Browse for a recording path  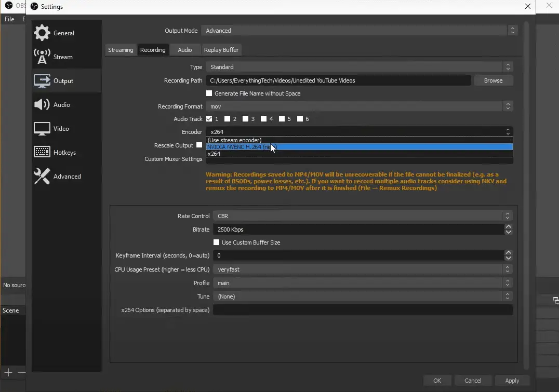click(493, 80)
